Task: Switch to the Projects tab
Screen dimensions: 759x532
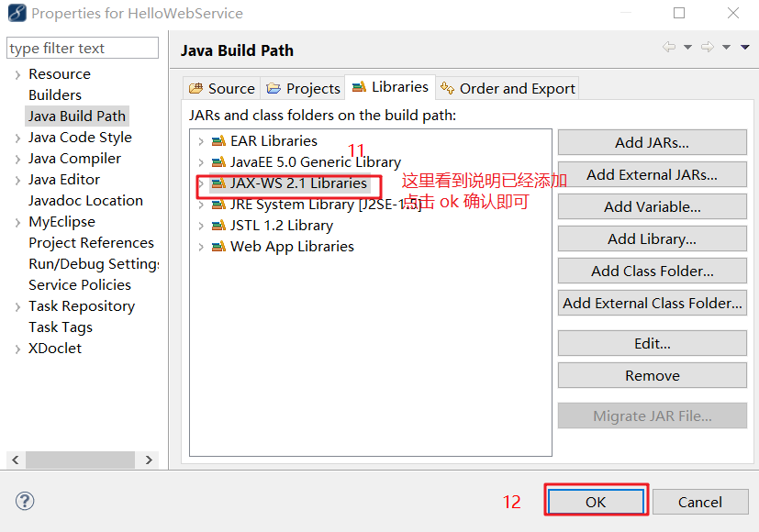Action: tap(303, 88)
